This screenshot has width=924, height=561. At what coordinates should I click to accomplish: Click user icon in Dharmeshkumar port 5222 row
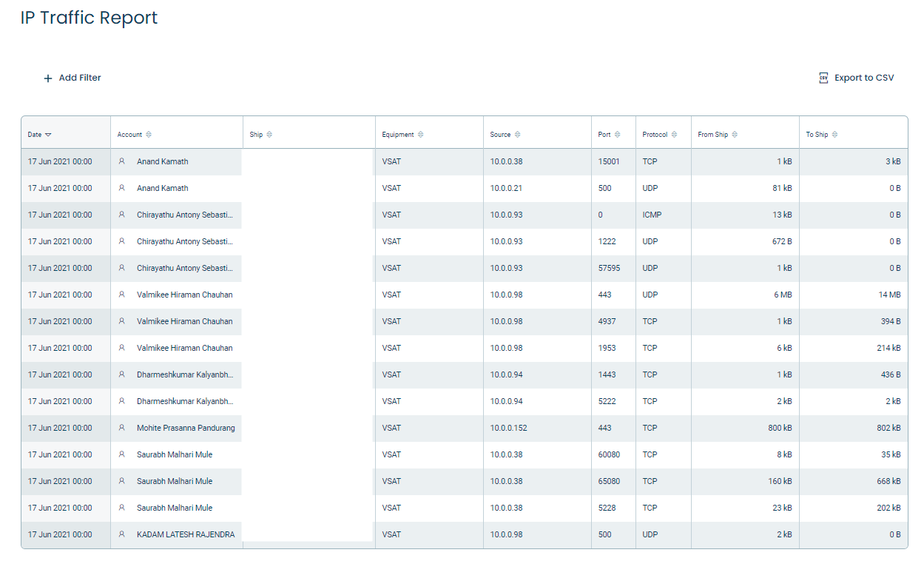(x=122, y=401)
